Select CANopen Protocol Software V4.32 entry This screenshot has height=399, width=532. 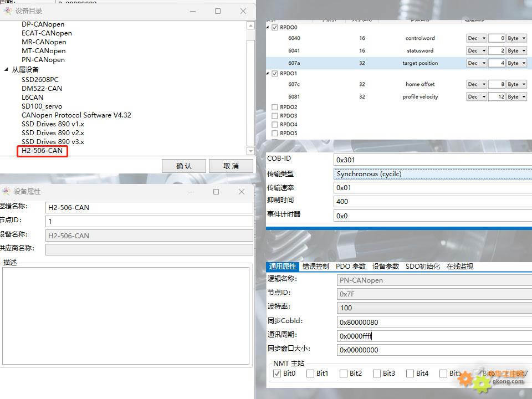click(76, 115)
